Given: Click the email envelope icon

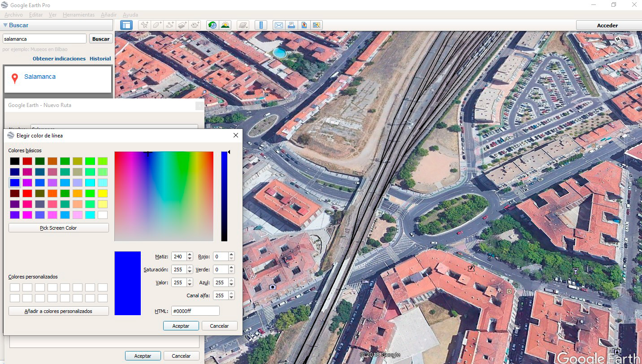Looking at the screenshot, I should [279, 25].
